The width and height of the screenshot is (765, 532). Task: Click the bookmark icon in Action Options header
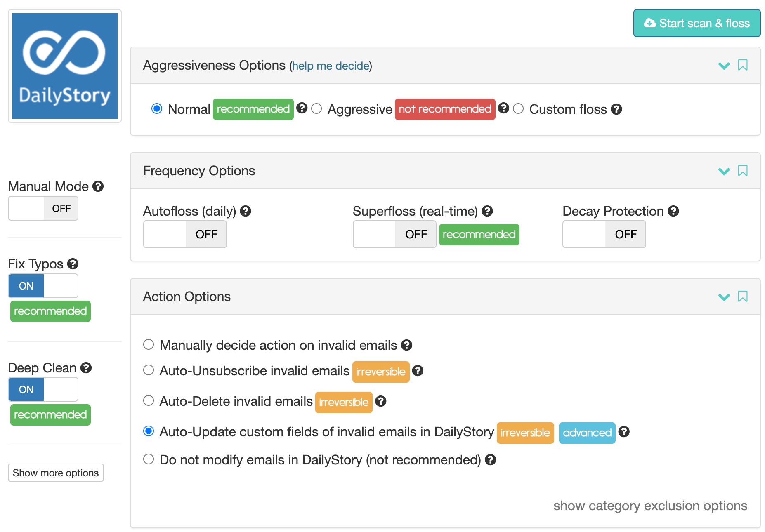(x=742, y=297)
